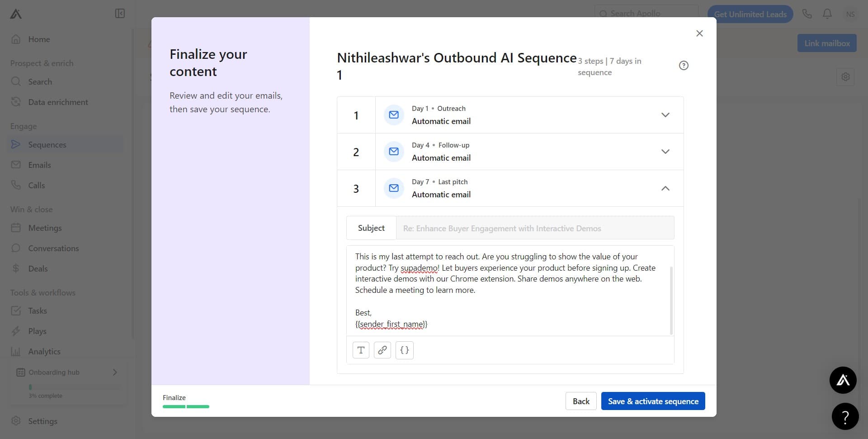Open the curly braces variables icon

click(x=405, y=350)
